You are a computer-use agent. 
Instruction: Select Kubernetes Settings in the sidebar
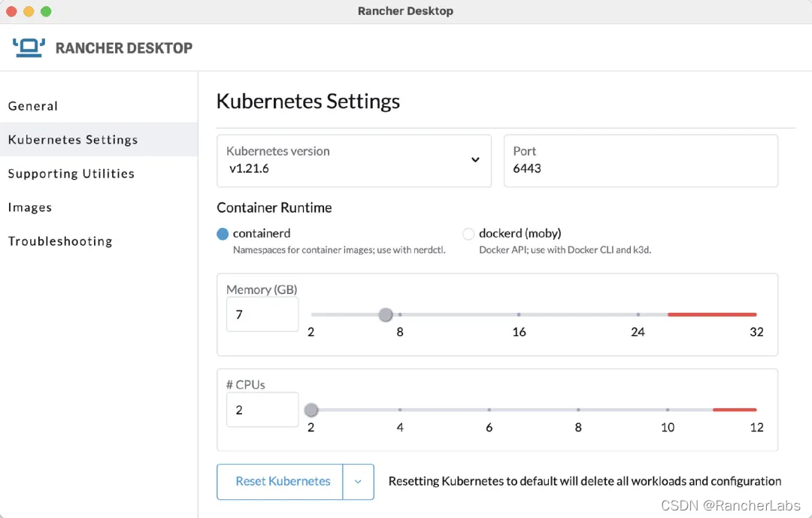(x=98, y=139)
